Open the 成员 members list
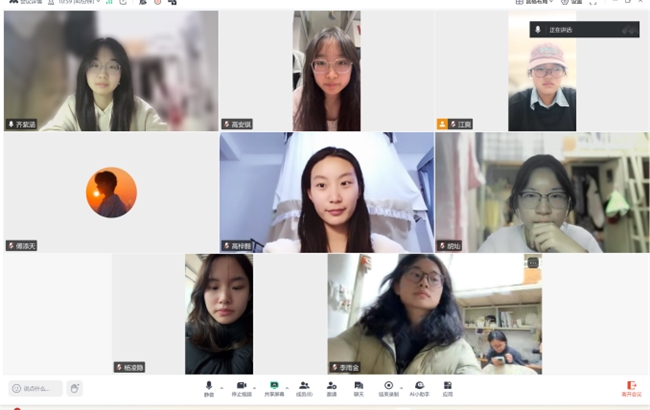This screenshot has width=650, height=410. point(303,387)
